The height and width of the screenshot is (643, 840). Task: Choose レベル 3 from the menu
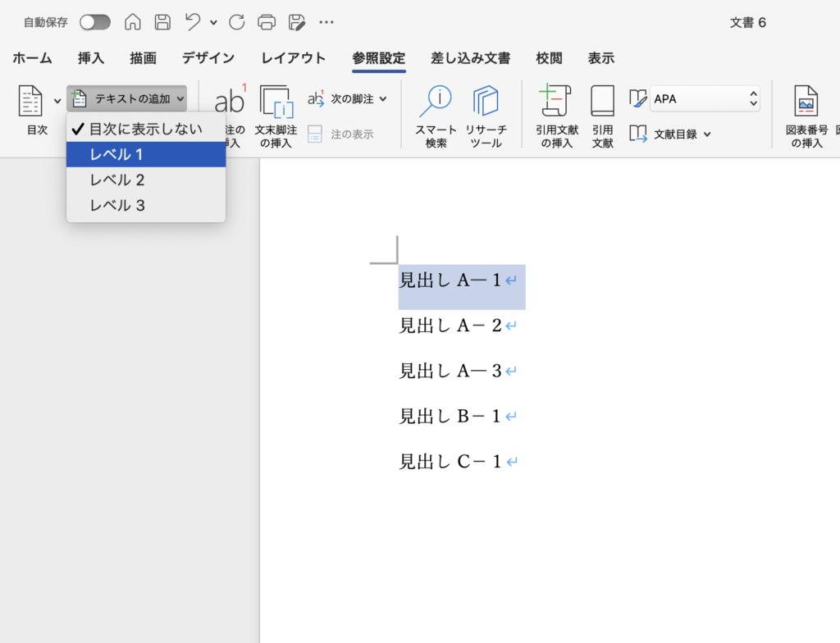146,206
